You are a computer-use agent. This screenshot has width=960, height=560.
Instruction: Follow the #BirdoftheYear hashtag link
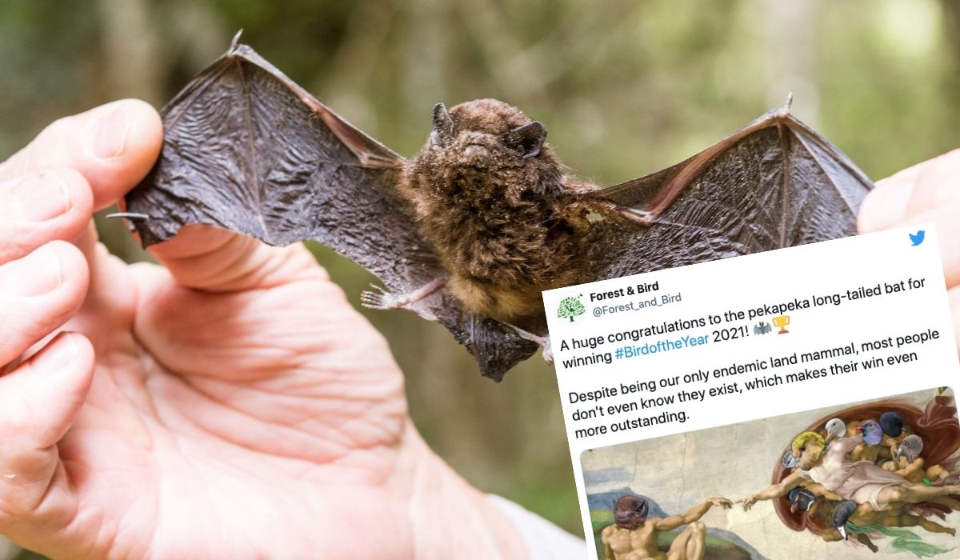point(662,352)
